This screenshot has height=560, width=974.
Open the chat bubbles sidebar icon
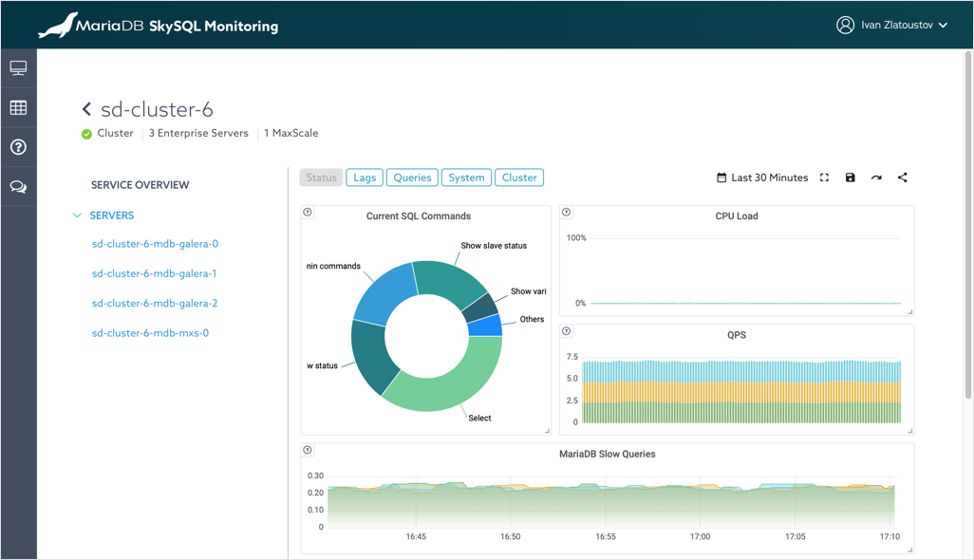(18, 187)
